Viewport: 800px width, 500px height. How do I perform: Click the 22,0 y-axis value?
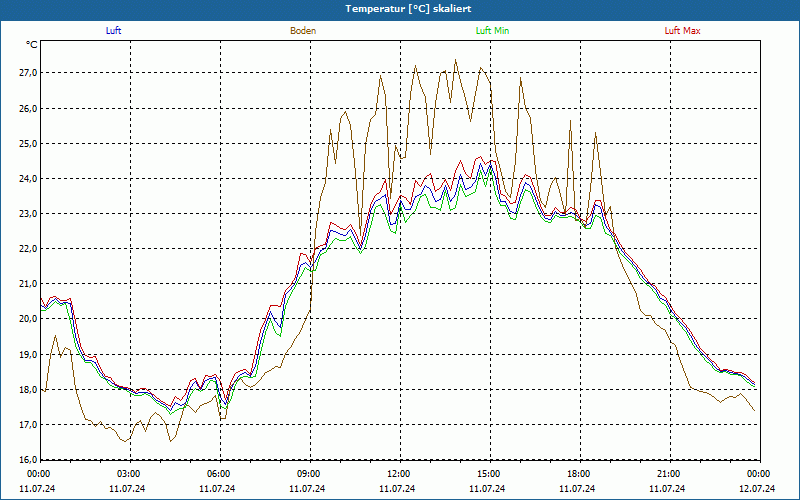[29, 249]
